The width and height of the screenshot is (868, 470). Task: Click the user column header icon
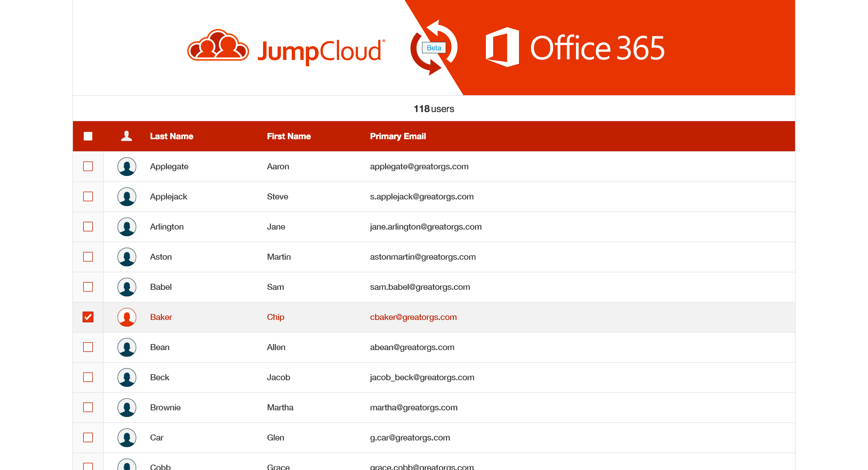pyautogui.click(x=126, y=136)
